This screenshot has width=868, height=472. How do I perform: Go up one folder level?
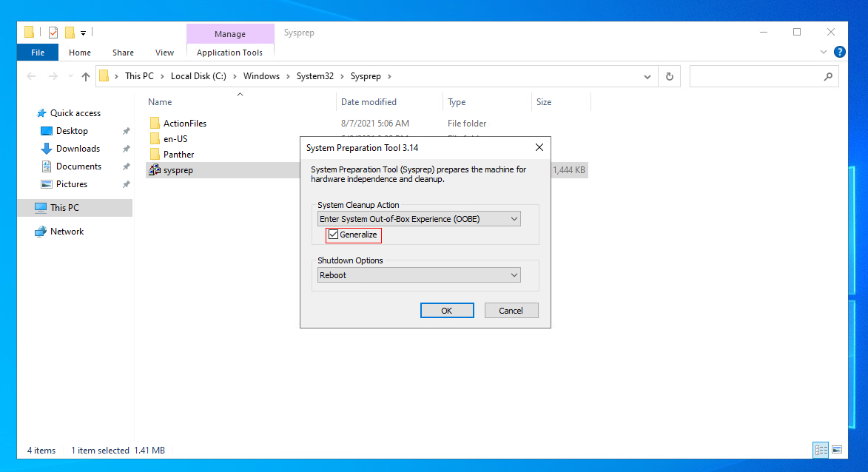pyautogui.click(x=85, y=76)
